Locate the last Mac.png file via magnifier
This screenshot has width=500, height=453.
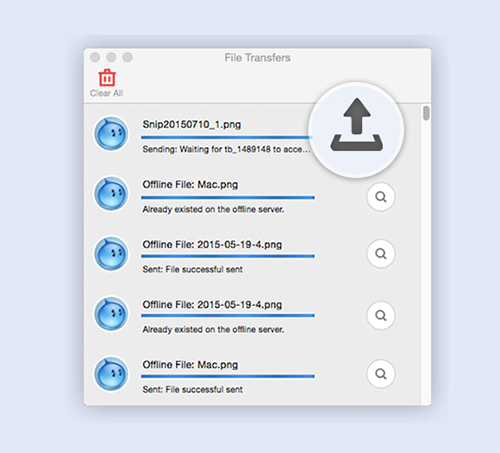381,374
